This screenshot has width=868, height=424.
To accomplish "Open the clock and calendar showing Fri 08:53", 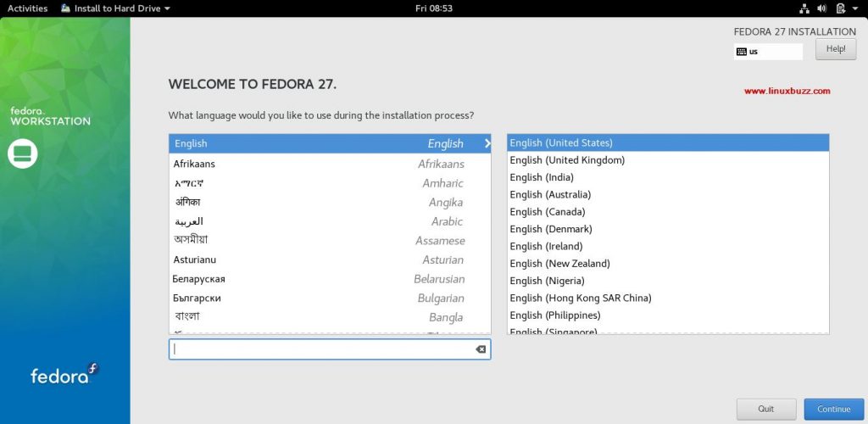I will tap(433, 8).
